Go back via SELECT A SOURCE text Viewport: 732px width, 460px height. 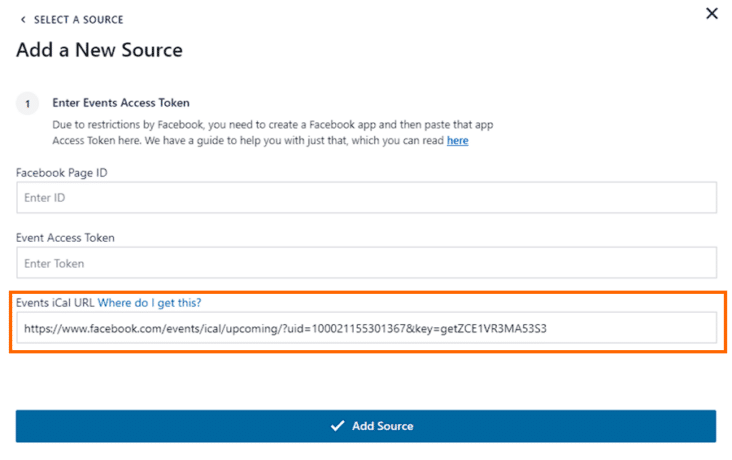[78, 20]
